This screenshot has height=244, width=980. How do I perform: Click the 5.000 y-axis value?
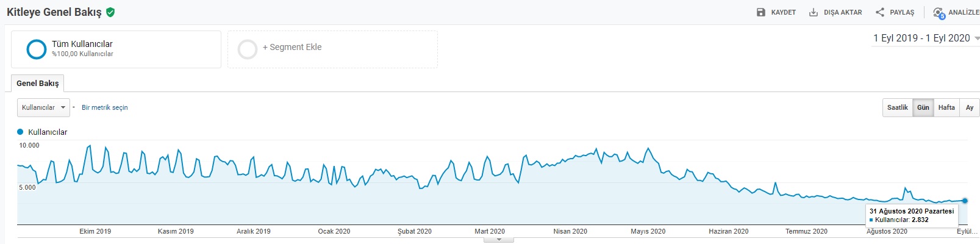(27, 187)
